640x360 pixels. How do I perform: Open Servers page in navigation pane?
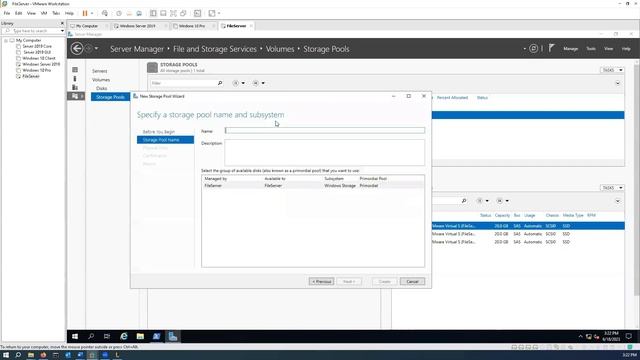click(x=99, y=71)
